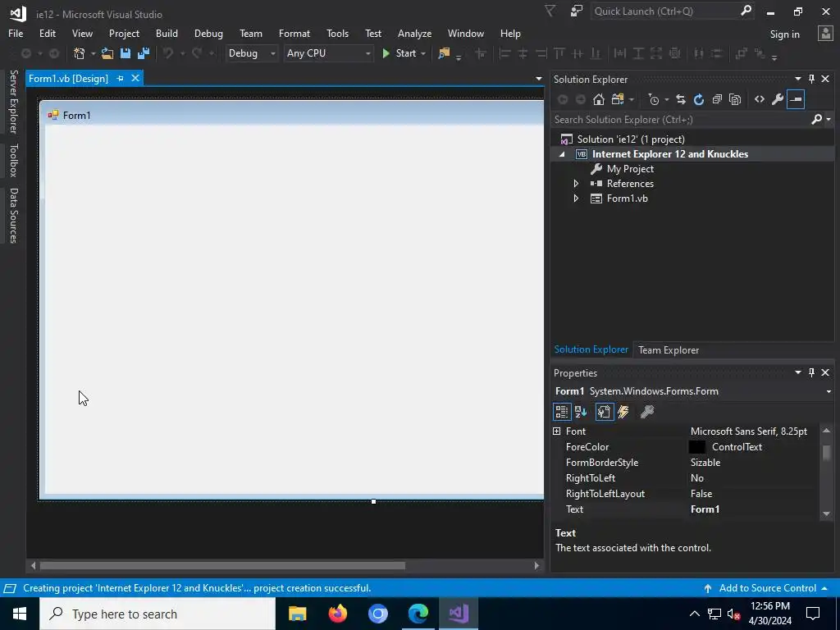Click the account avatar icon
This screenshot has height=630, width=840.
click(x=825, y=34)
